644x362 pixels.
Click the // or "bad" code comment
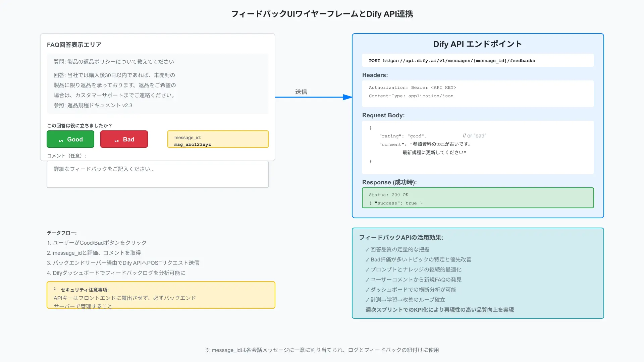click(x=474, y=136)
